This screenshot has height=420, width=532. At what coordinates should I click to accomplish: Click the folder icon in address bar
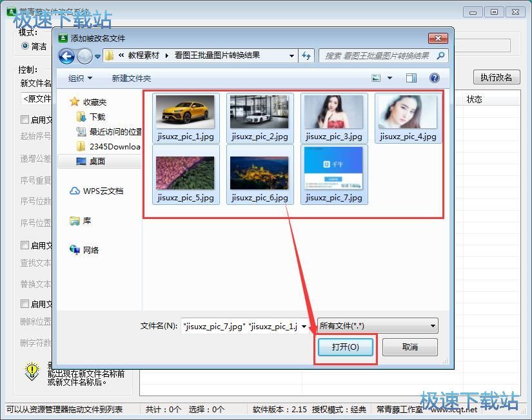click(x=109, y=55)
